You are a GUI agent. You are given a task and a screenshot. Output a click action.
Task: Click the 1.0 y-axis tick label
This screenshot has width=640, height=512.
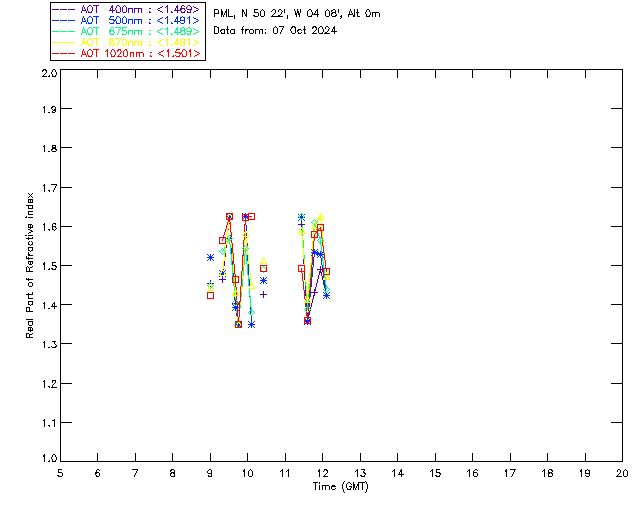pos(49,458)
